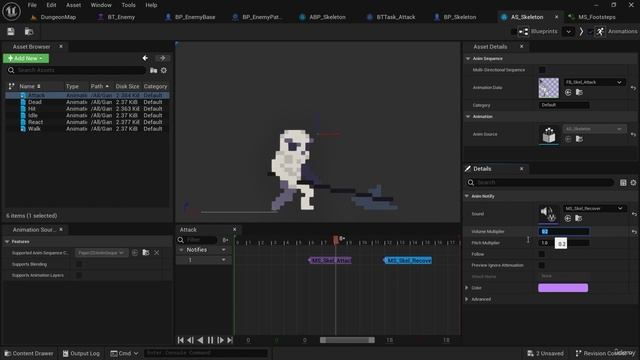This screenshot has height=360, width=640.
Task: Select the MS_Skel_Attack notify on timeline
Action: click(330, 260)
